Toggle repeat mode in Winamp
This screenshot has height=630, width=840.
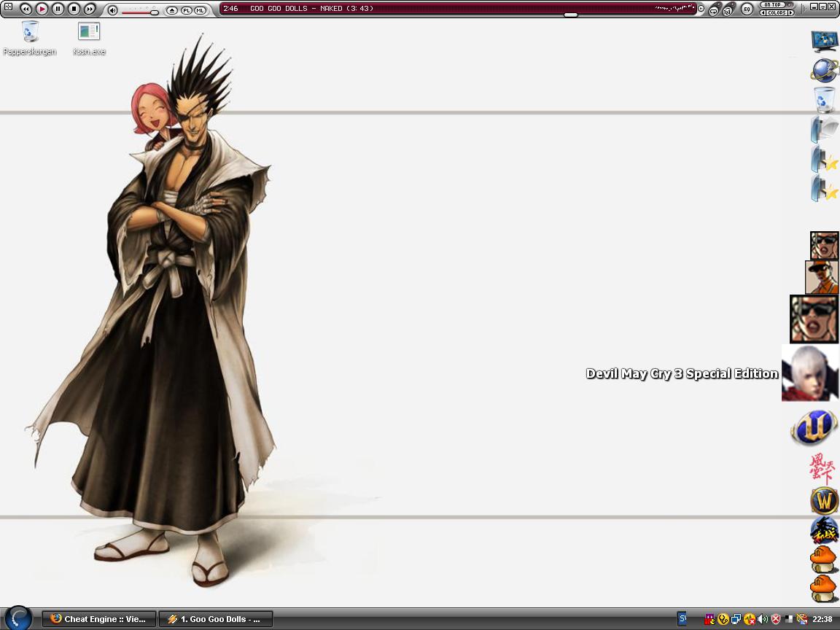pyautogui.click(x=713, y=11)
